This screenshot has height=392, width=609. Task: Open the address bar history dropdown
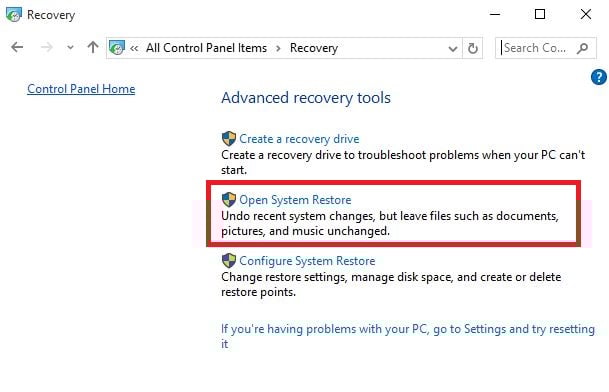[452, 49]
